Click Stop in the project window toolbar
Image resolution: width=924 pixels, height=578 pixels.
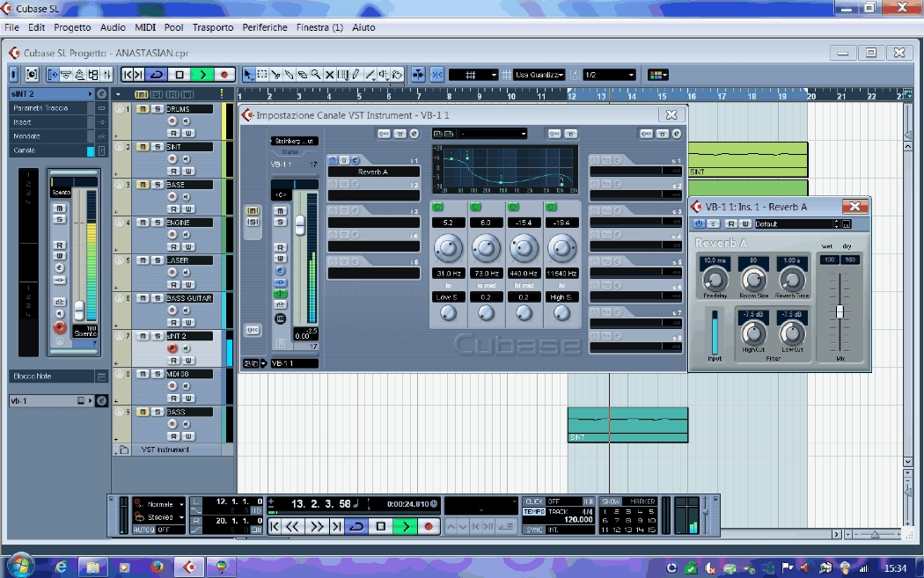pos(180,75)
